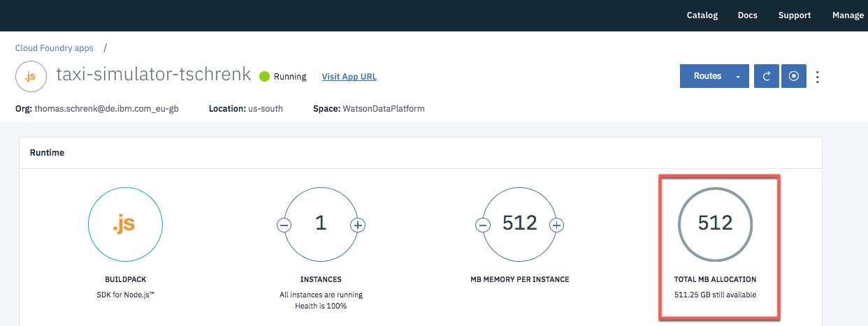Click the taxi-simulator-tschrenk app title
The height and width of the screenshot is (326, 868).
(x=153, y=75)
